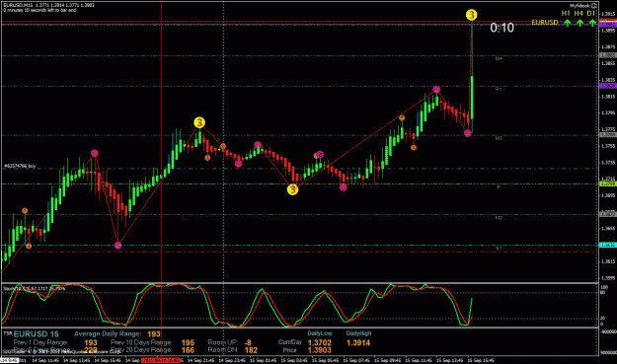This screenshot has width=617, height=364.
Task: Click the yellow-green pivot price tag on axis
Action: click(607, 183)
